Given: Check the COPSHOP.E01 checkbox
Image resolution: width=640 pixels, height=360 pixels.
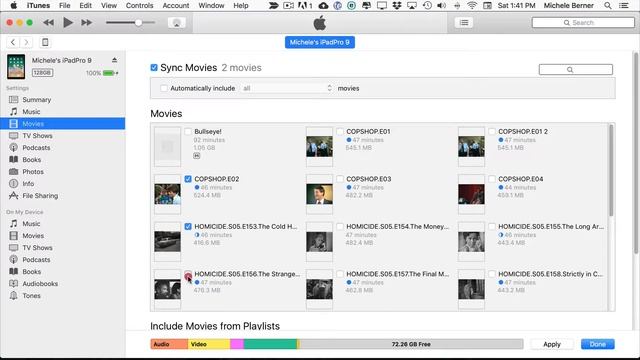Looking at the screenshot, I should [340, 131].
